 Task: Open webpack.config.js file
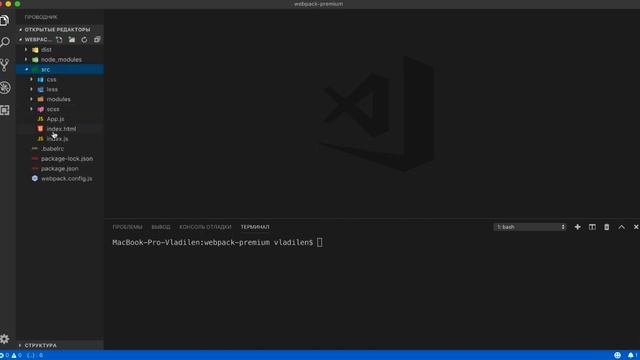click(x=60, y=178)
